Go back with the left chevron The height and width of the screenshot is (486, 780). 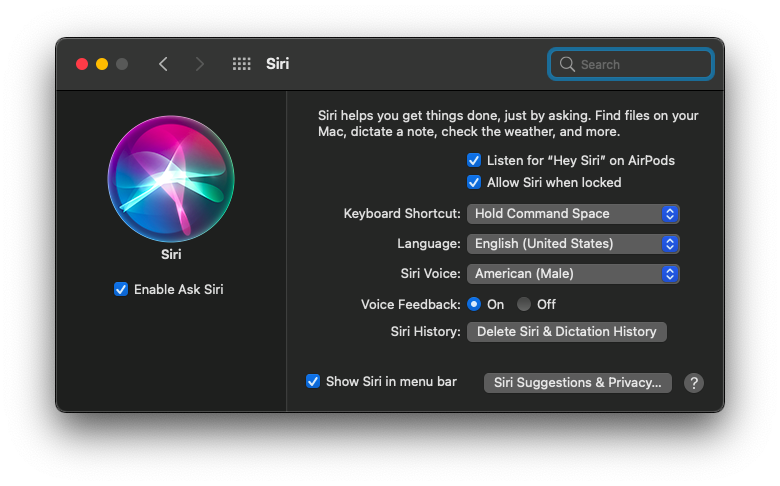pos(163,64)
